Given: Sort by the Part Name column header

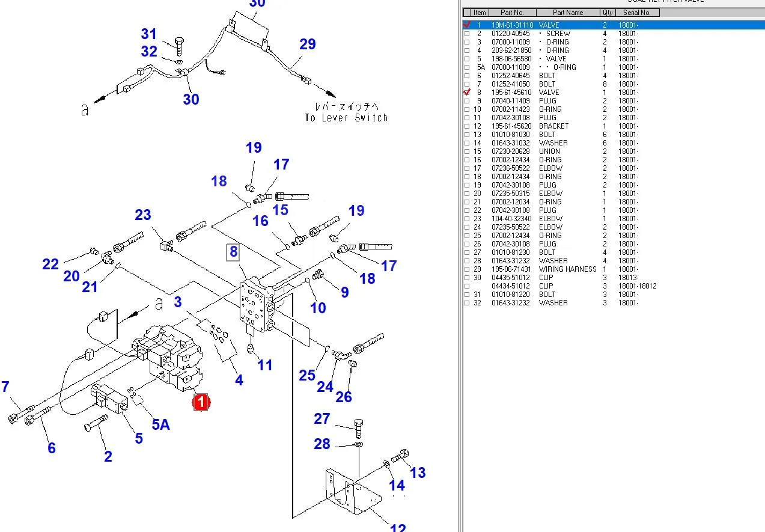Looking at the screenshot, I should (x=568, y=13).
